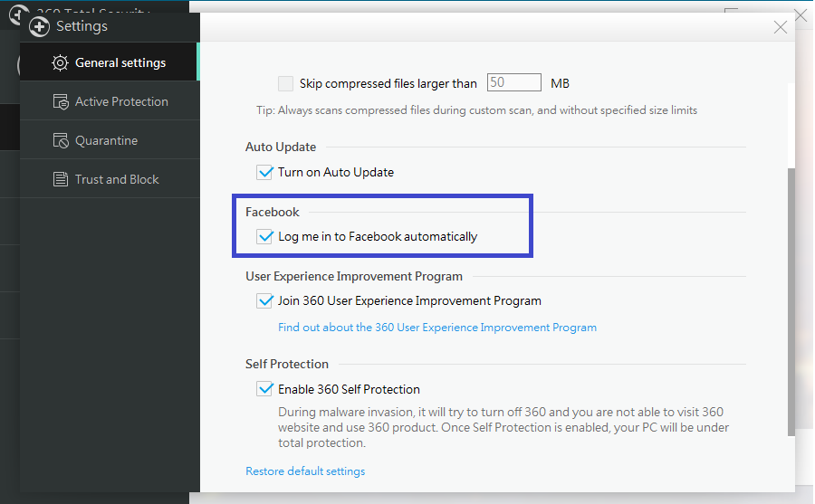Open the General settings tab
The image size is (815, 504).
(120, 63)
